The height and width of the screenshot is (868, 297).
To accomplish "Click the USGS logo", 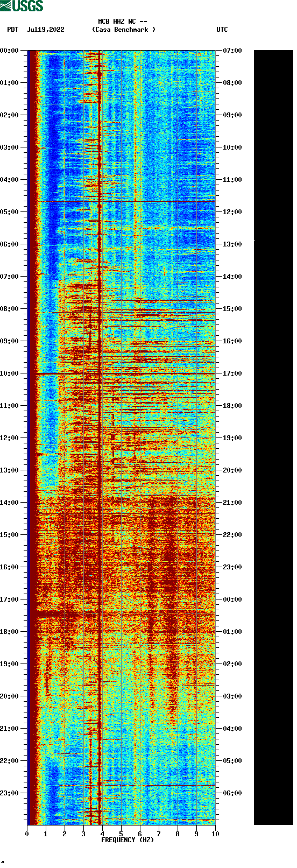I will 22,6.
